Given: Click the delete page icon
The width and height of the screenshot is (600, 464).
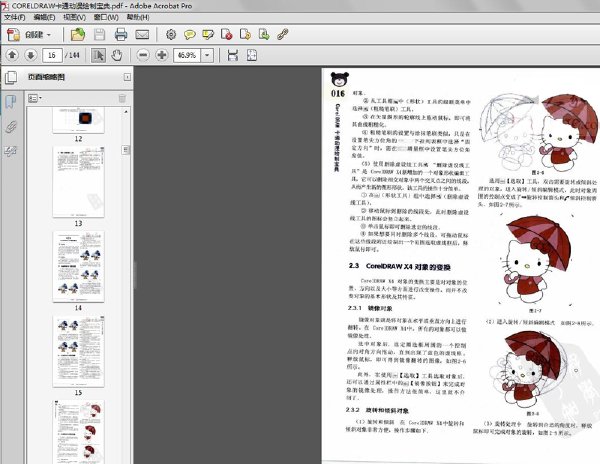Looking at the screenshot, I should [x=227, y=35].
